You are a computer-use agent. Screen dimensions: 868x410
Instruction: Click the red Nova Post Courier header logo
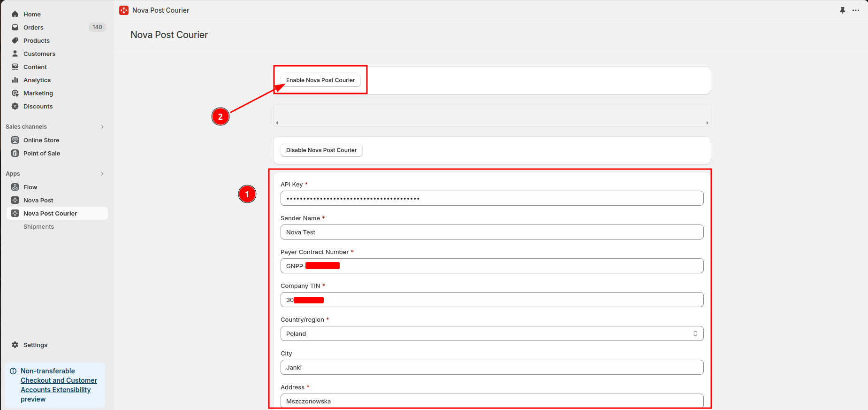pos(124,10)
